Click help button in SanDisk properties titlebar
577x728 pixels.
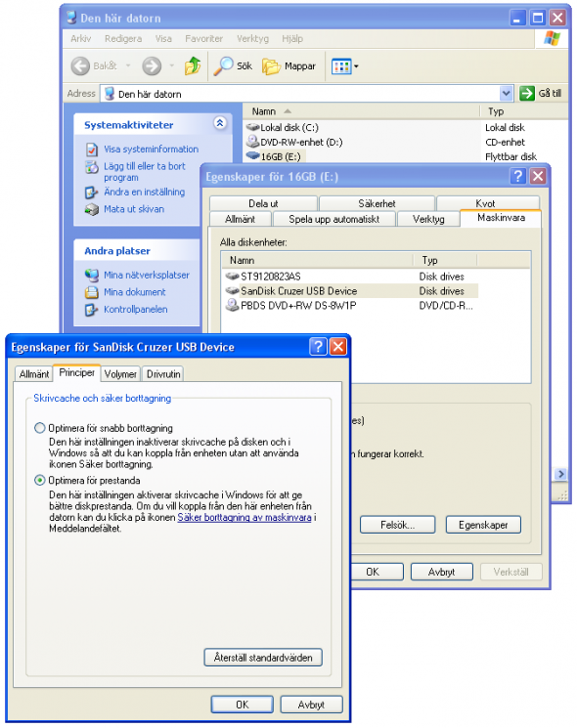pyautogui.click(x=318, y=347)
